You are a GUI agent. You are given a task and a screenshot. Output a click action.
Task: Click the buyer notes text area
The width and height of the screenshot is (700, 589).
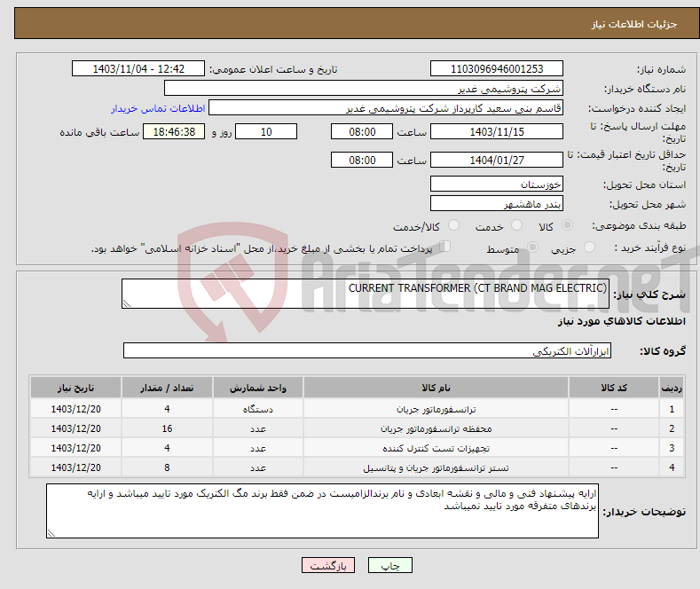click(322, 511)
